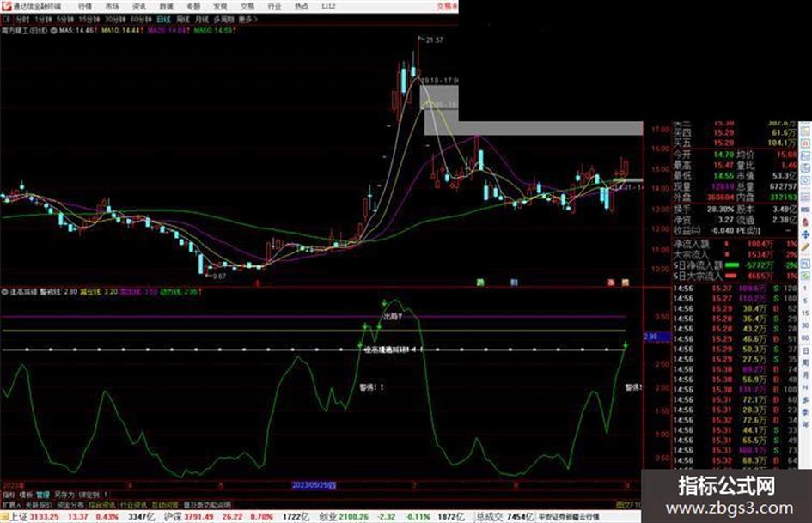Switch to 周 period in right sidebar
Screen dimensions: 812x523
pyautogui.click(x=806, y=363)
